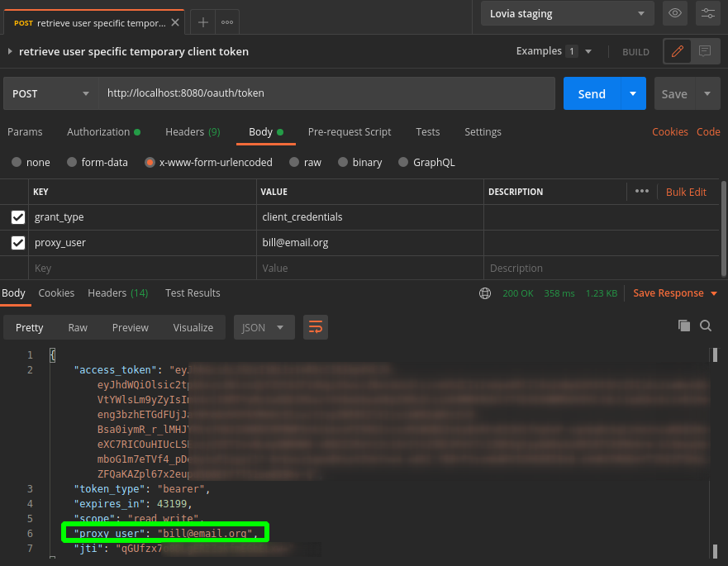728x566 pixels.
Task: Click the client_credentials value cell
Action: tap(370, 216)
